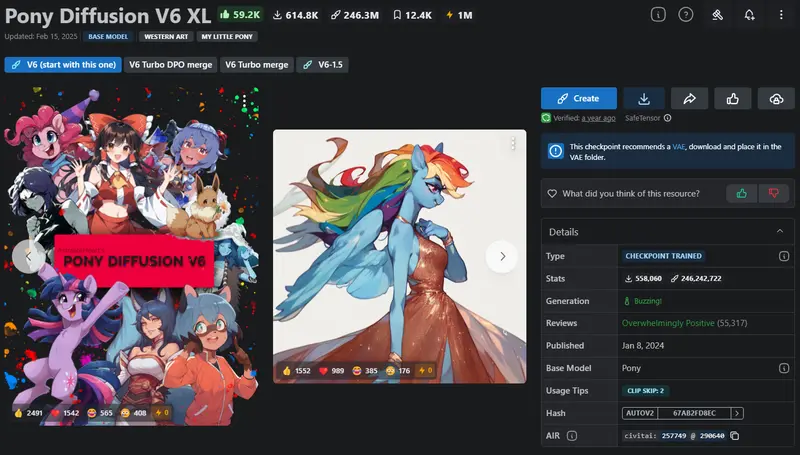Click the CHECKPOINT TRAINED badge
Image resolution: width=800 pixels, height=455 pixels.
(x=663, y=256)
